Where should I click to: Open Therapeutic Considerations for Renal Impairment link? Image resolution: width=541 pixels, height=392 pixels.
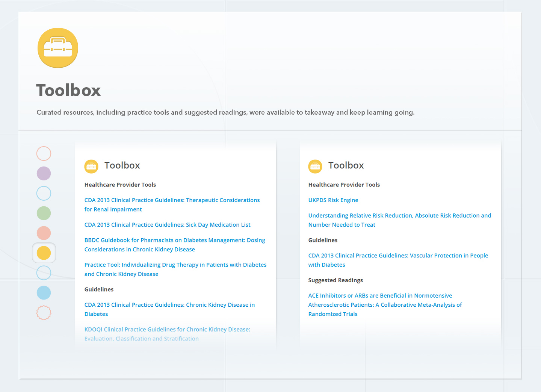click(172, 200)
